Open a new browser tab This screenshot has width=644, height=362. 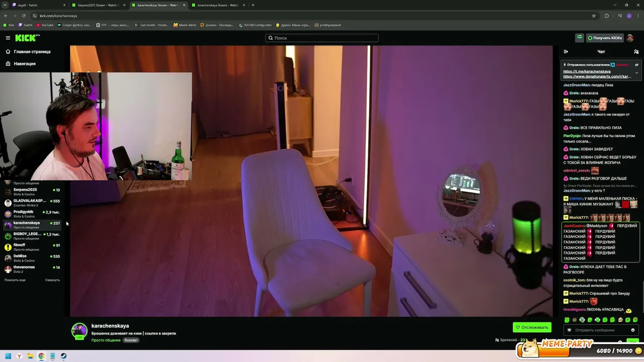pyautogui.click(x=253, y=5)
